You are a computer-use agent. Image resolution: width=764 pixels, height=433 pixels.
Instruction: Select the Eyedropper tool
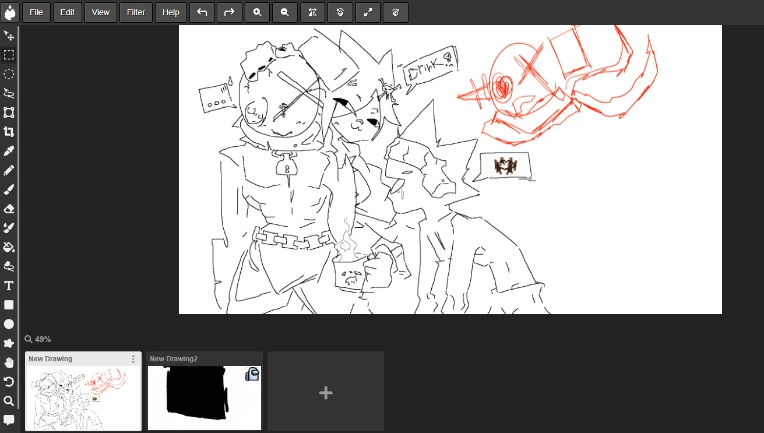coord(9,151)
